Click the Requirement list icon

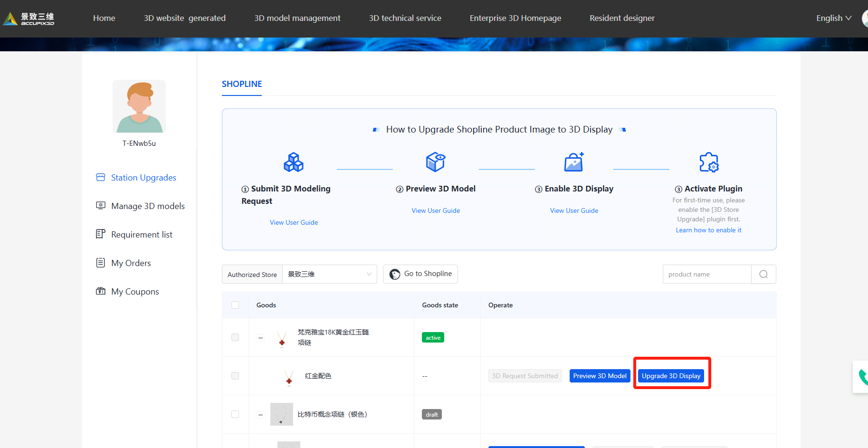(101, 234)
